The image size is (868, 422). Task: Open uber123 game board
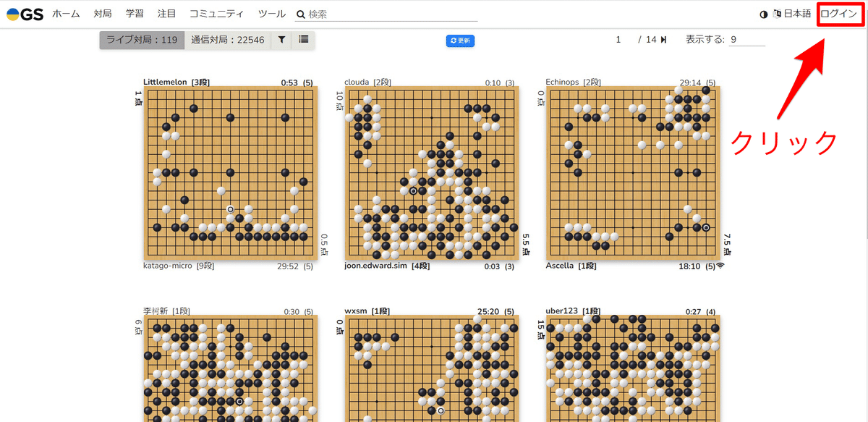click(x=633, y=368)
